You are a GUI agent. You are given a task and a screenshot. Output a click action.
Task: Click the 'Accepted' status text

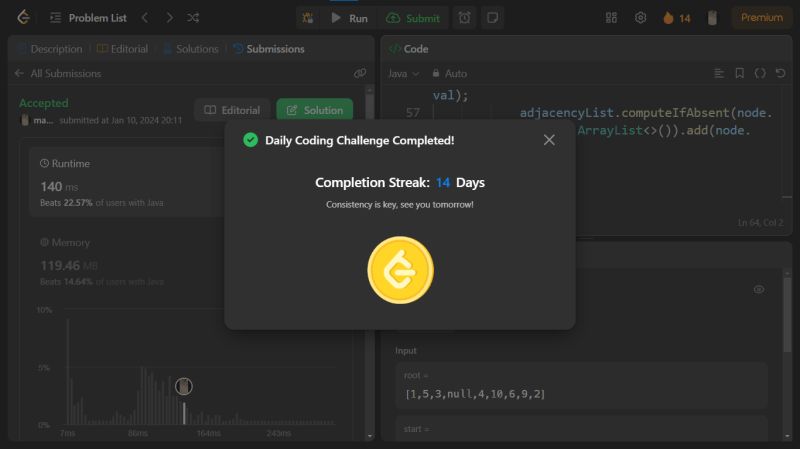coord(44,103)
